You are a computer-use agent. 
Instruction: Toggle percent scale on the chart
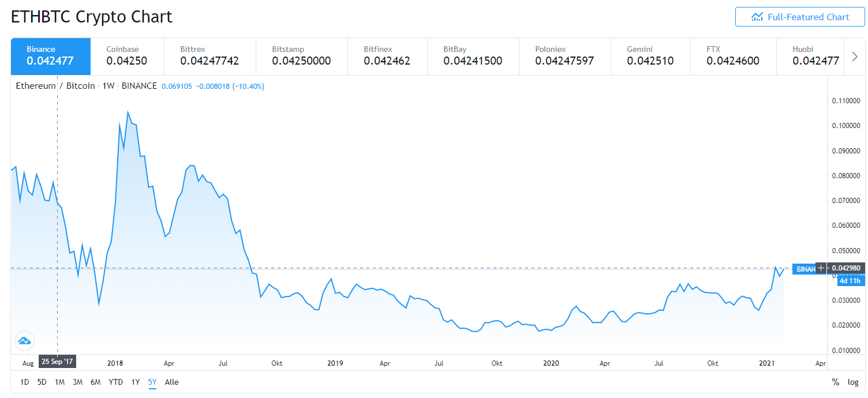tap(835, 382)
